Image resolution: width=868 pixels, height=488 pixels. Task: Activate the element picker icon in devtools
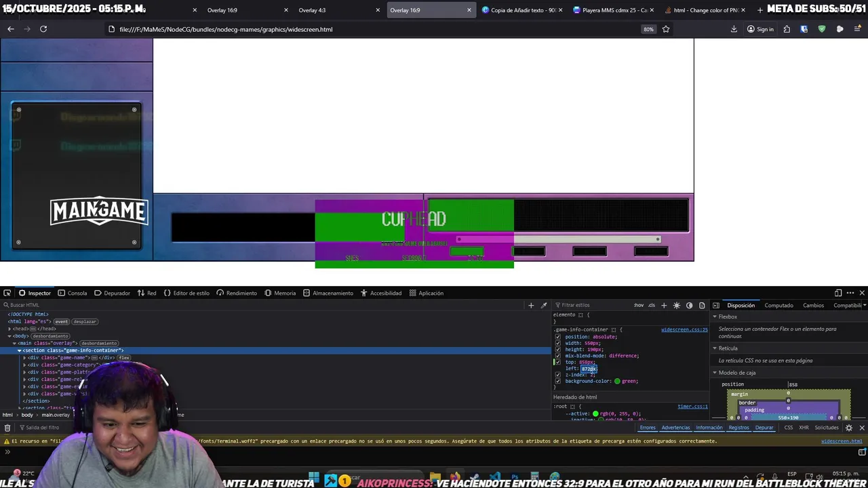point(7,293)
